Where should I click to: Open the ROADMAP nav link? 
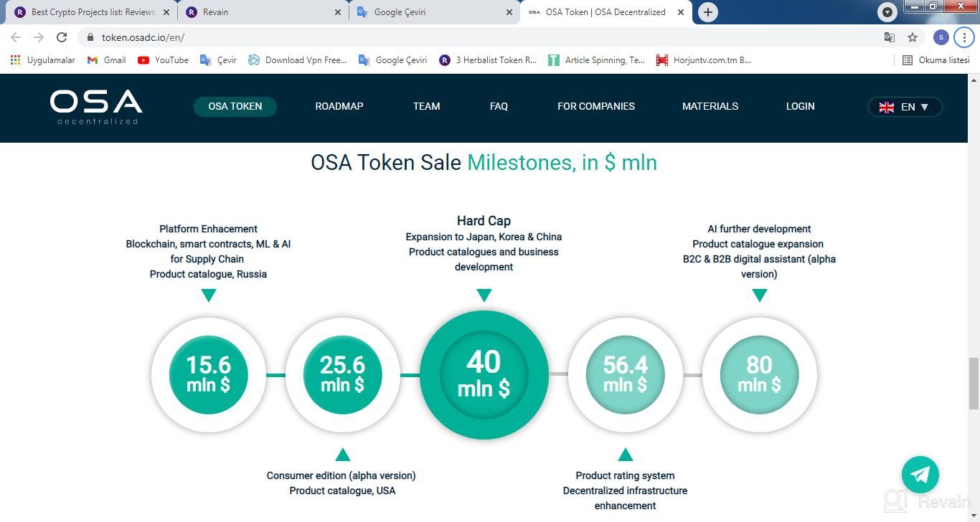pos(339,106)
